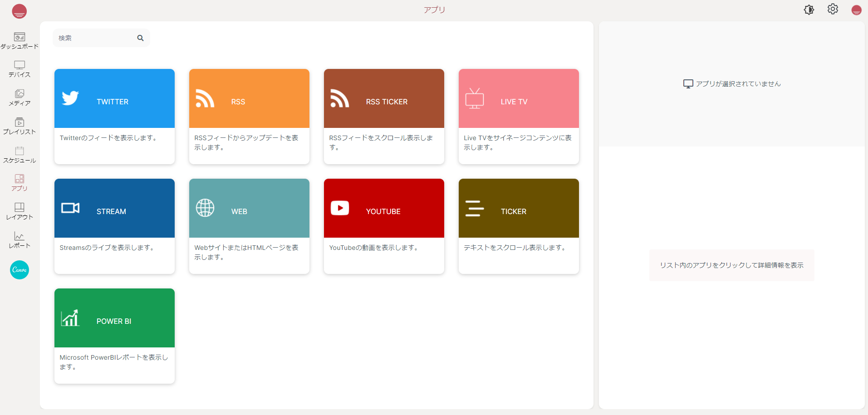Image resolution: width=868 pixels, height=415 pixels.
Task: Select Apps (アプリ) in sidebar
Action: coord(20,183)
